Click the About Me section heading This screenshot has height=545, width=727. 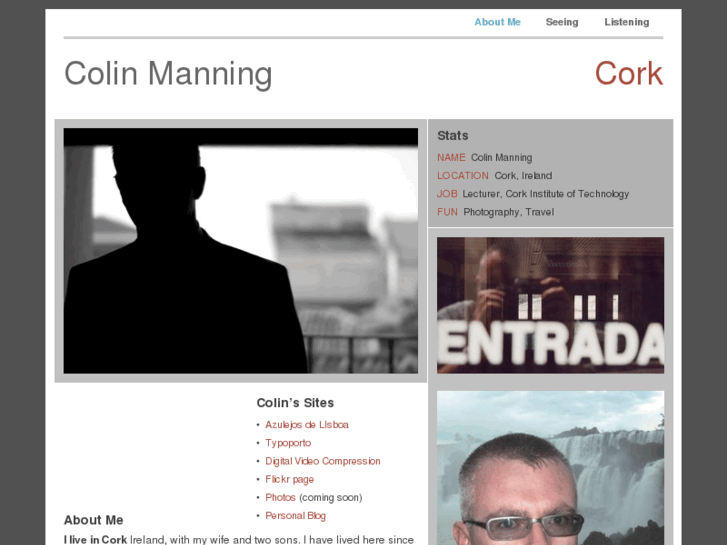93,520
